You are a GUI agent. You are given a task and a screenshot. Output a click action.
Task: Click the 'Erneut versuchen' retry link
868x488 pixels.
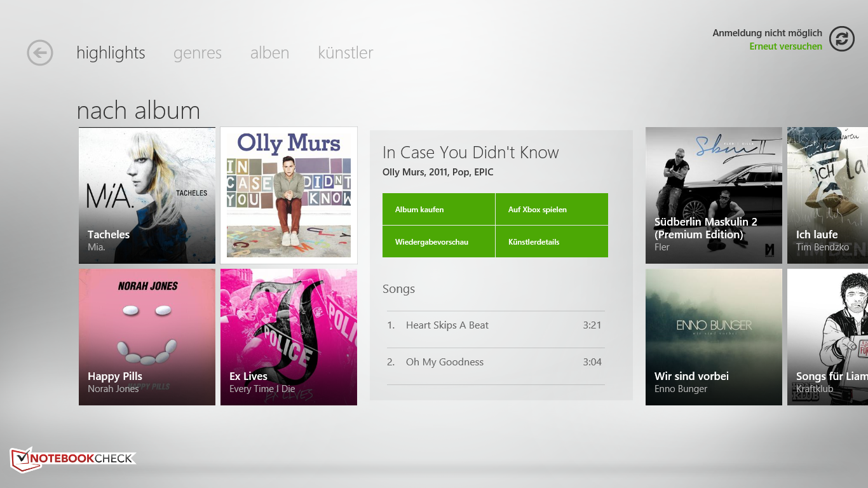pyautogui.click(x=785, y=46)
